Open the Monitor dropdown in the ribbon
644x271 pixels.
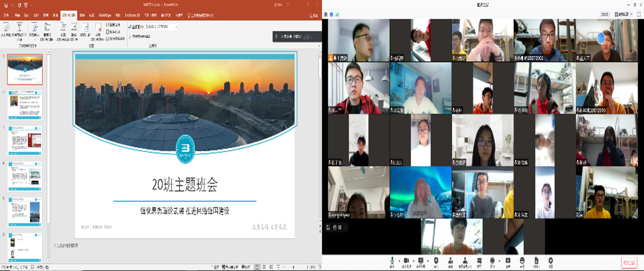coord(176,27)
